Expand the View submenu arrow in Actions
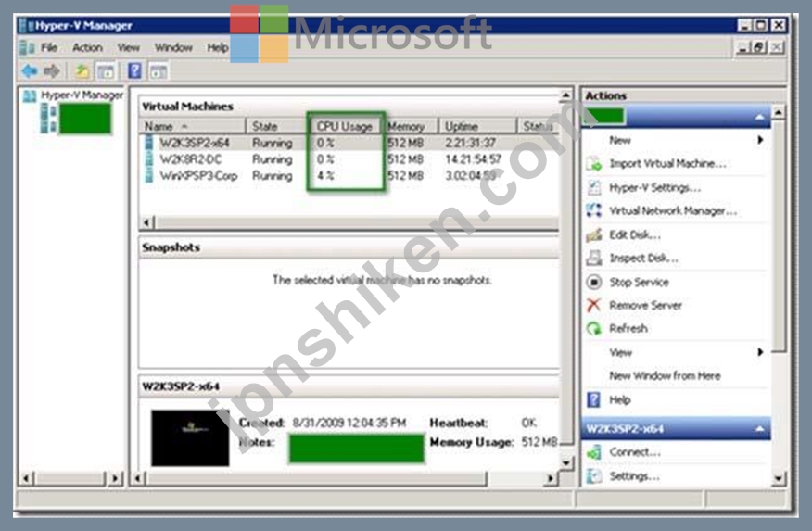Viewport: 812px width, 531px height. click(x=760, y=352)
